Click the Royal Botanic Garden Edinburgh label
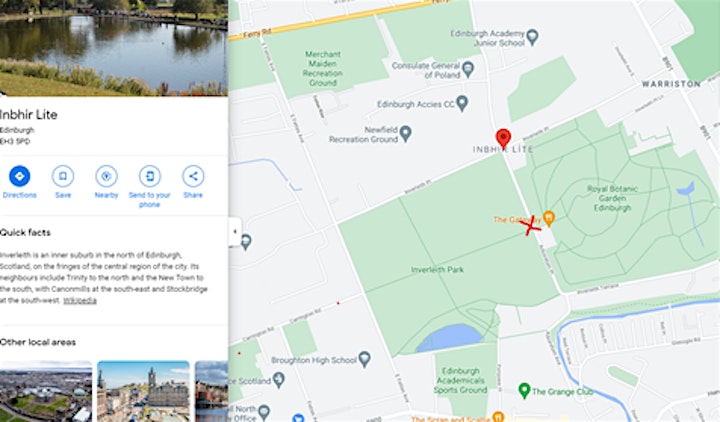This screenshot has width=720, height=422. [612, 198]
